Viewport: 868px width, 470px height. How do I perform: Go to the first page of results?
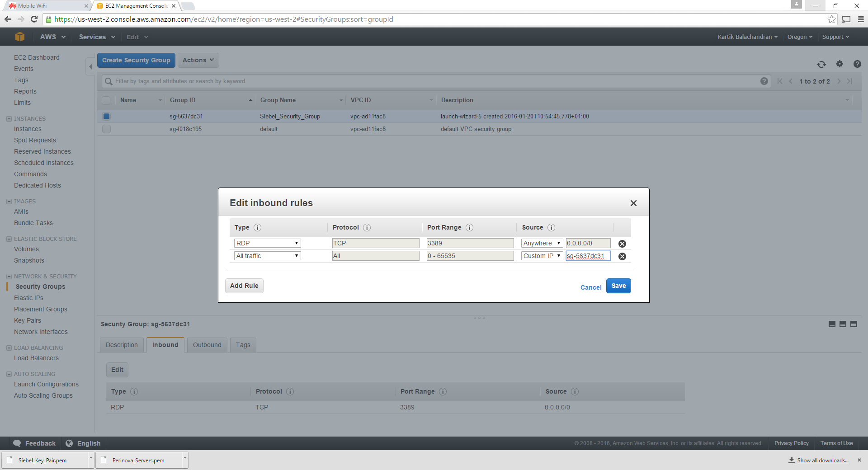click(780, 81)
